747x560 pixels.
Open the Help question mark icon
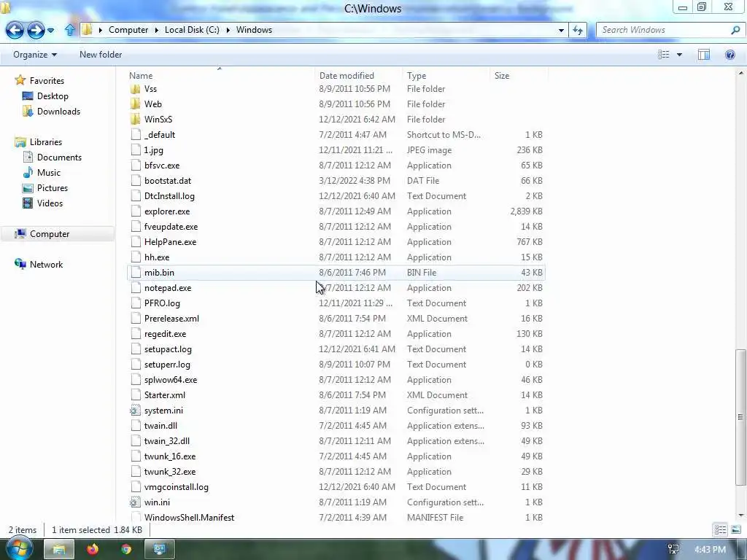click(729, 55)
